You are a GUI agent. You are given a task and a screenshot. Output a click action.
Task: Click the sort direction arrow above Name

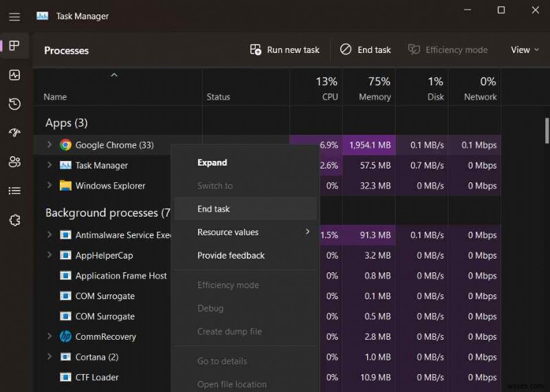pos(114,75)
